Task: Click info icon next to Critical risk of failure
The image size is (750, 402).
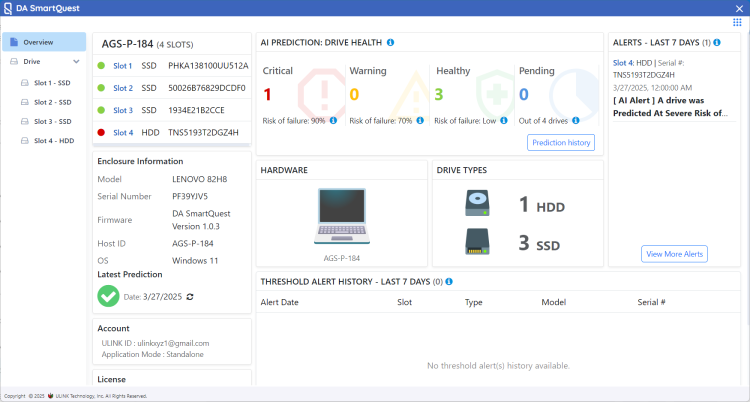Action: pos(333,120)
